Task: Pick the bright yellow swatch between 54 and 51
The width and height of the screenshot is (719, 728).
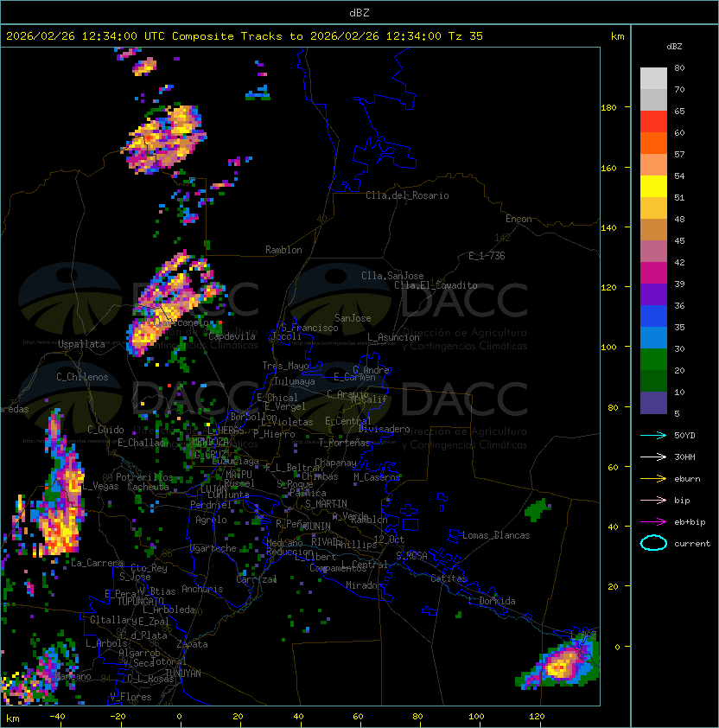Action: (653, 186)
